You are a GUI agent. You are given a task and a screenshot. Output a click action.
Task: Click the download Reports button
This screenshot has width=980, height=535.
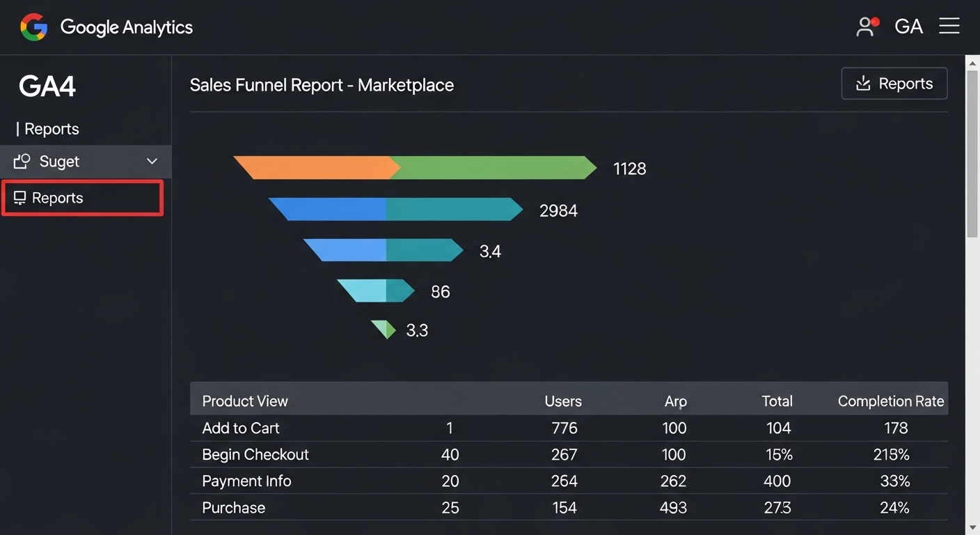894,84
